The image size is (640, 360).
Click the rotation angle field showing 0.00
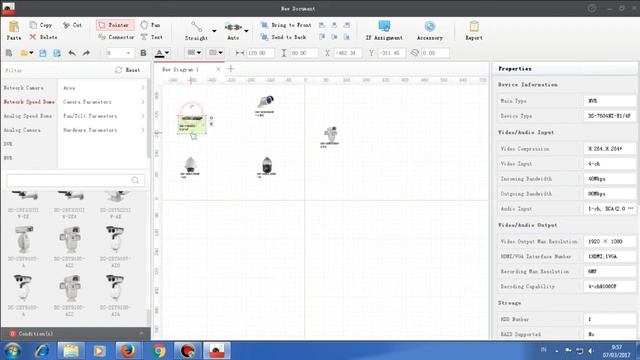tap(435, 53)
